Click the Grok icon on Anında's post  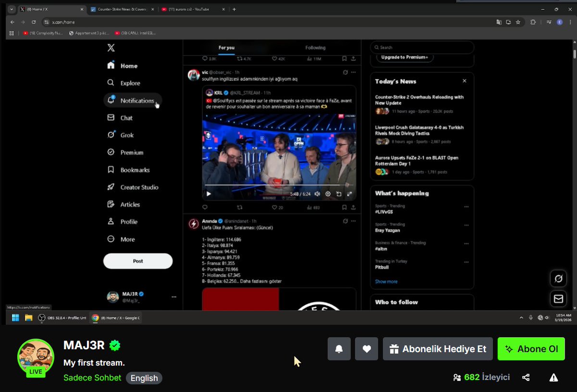(x=345, y=221)
